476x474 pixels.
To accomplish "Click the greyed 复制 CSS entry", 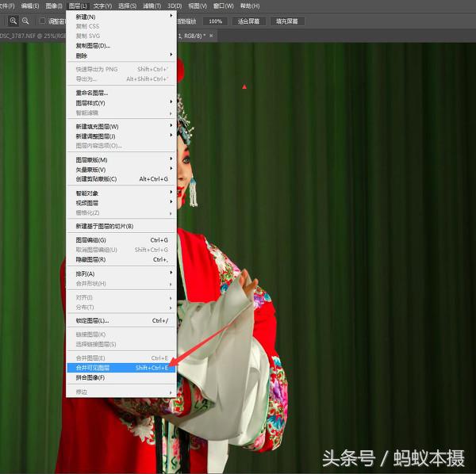I will click(121, 26).
